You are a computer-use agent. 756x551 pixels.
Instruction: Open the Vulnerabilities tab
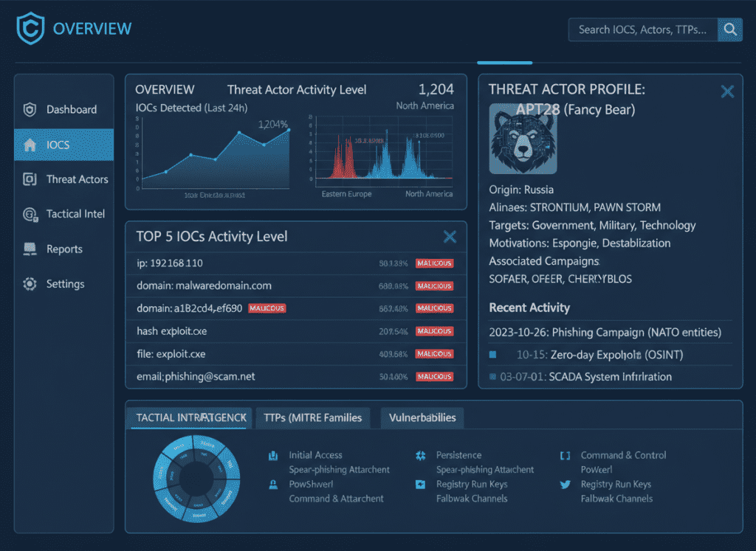coord(422,417)
